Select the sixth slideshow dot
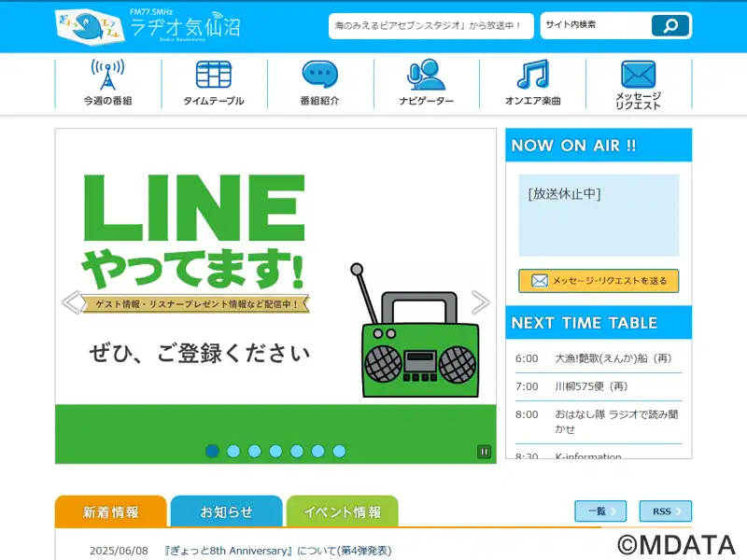 318,451
